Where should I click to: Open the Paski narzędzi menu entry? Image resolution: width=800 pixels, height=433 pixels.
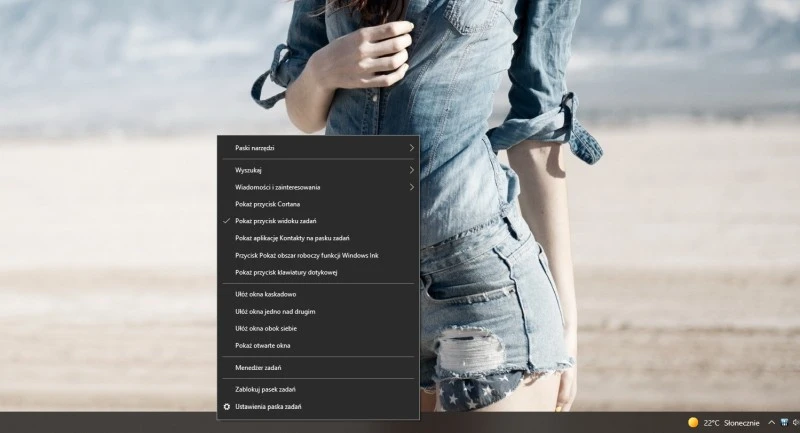pos(318,148)
